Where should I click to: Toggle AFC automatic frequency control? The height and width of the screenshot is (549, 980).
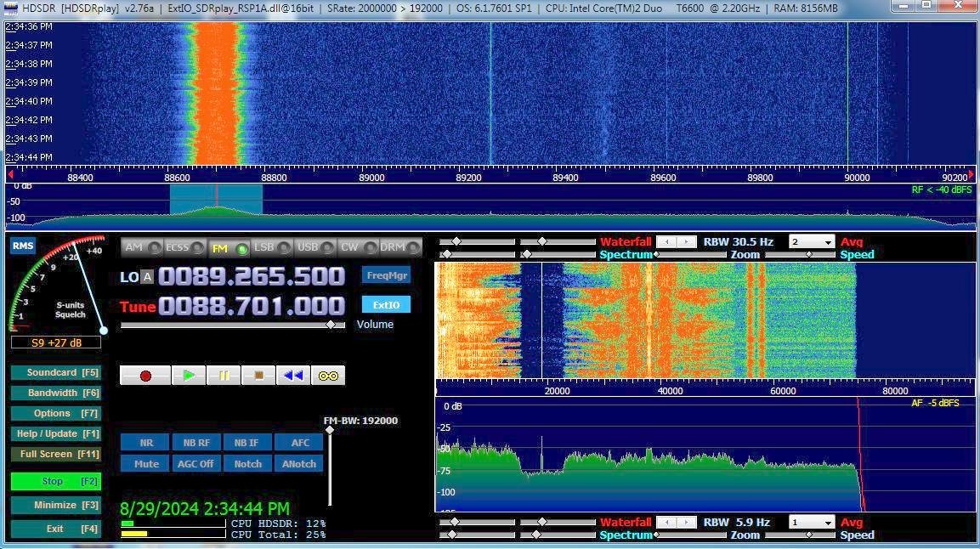299,442
